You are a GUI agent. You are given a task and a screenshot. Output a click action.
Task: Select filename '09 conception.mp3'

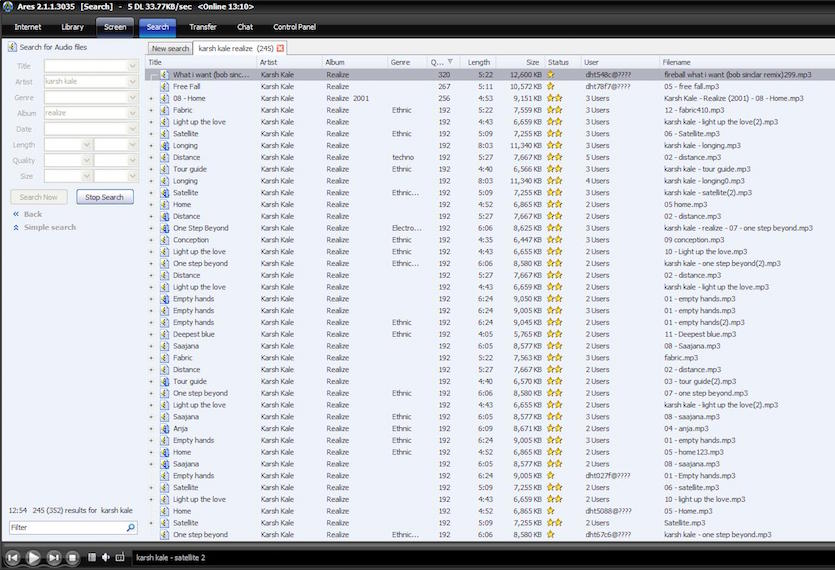point(694,240)
